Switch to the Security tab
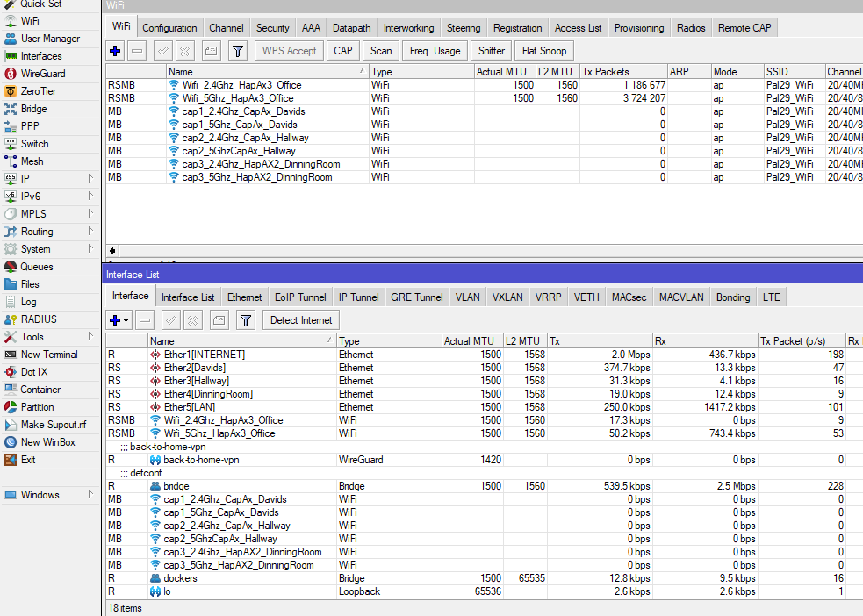Screen dimensions: 863x616 click(x=272, y=27)
